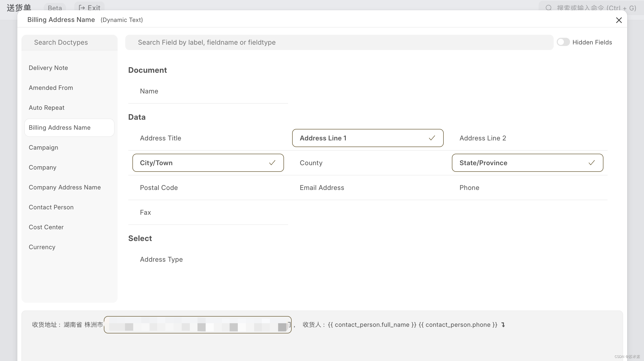
Task: Deselect the Address Line 1 field
Action: (x=368, y=138)
